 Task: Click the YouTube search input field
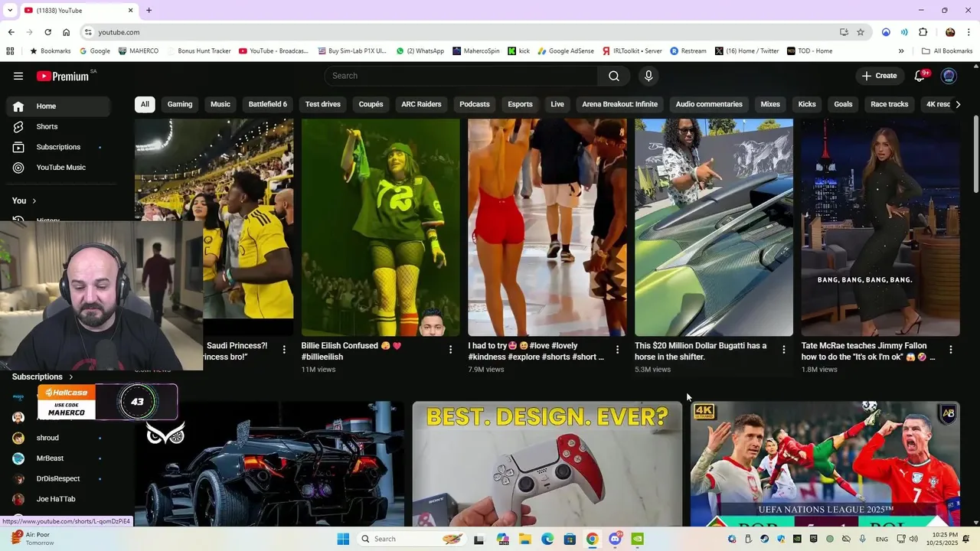click(x=461, y=76)
